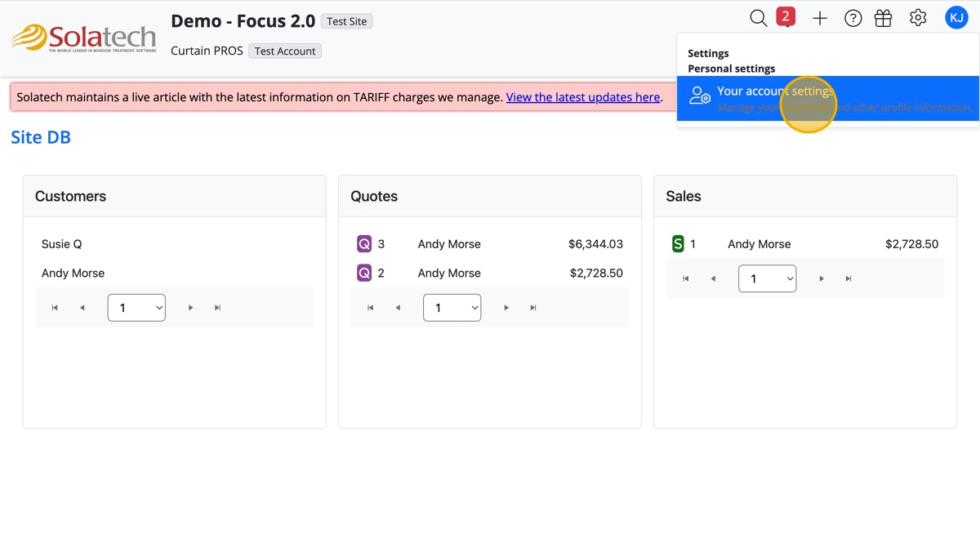The height and width of the screenshot is (547, 980).
Task: Open the gift box icon
Action: click(883, 18)
